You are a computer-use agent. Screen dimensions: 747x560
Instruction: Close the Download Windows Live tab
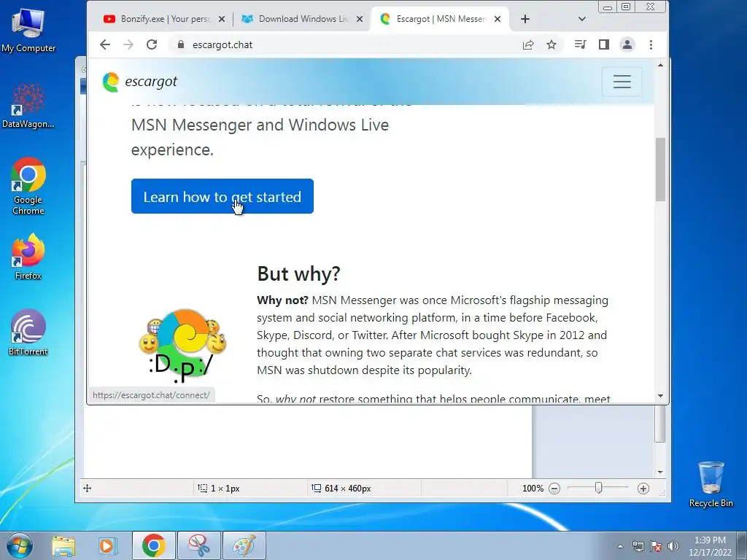click(360, 19)
